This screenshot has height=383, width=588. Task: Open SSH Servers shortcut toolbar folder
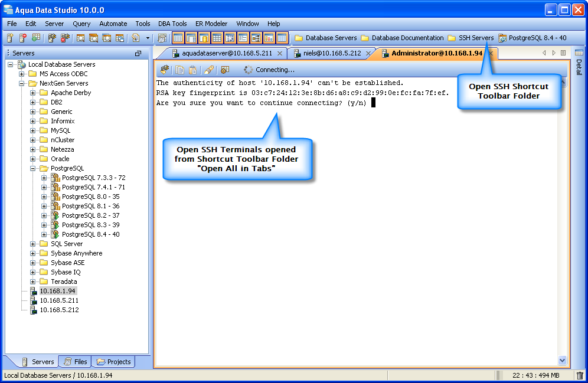(x=471, y=38)
